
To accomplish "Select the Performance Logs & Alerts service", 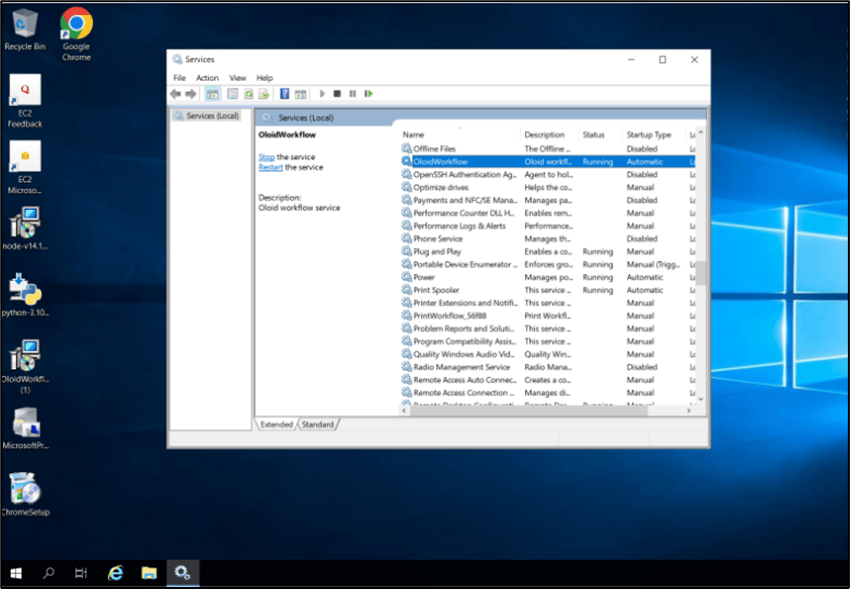I will (548, 226).
